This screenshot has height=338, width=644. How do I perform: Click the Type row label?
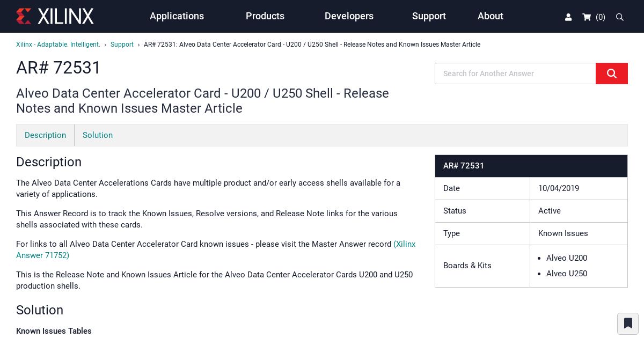pos(451,233)
